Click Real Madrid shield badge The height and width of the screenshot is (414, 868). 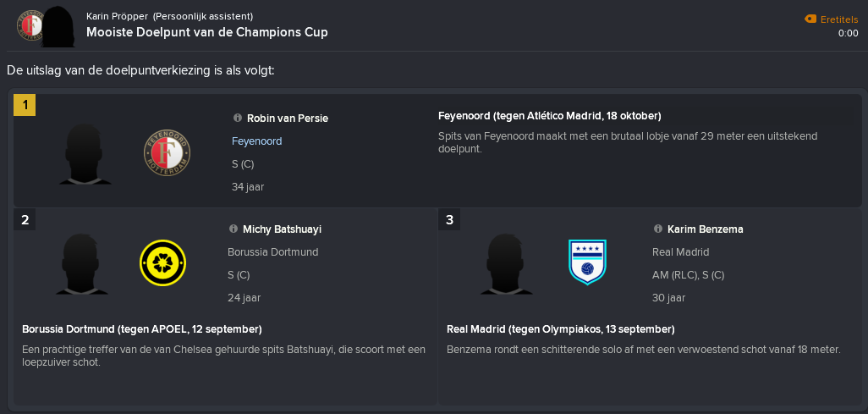click(587, 262)
